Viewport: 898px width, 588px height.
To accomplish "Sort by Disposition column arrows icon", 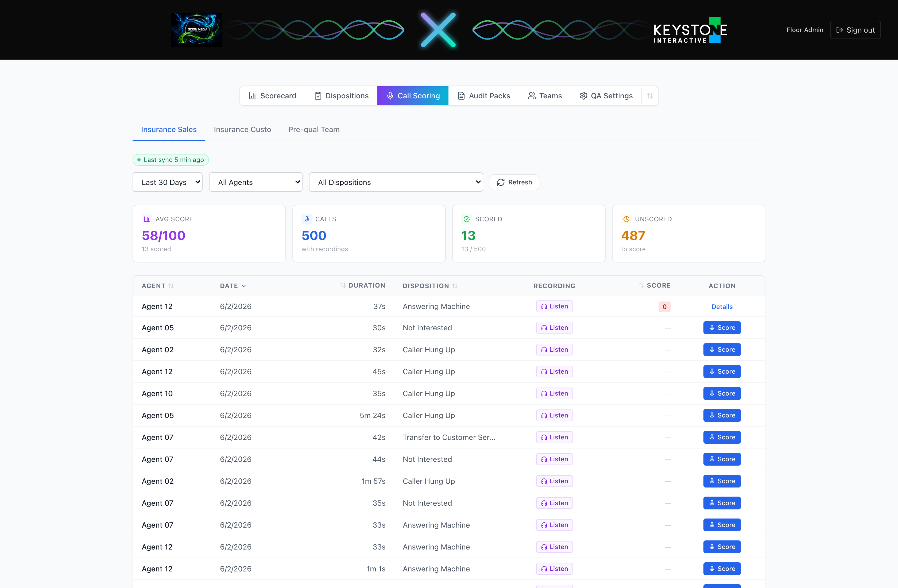I will tap(455, 286).
